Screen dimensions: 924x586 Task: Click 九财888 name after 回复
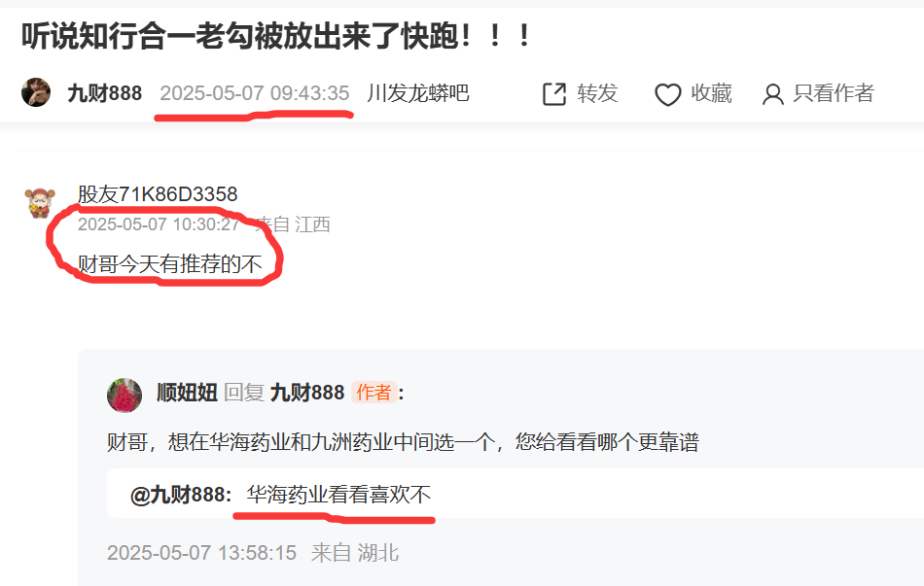coord(307,393)
